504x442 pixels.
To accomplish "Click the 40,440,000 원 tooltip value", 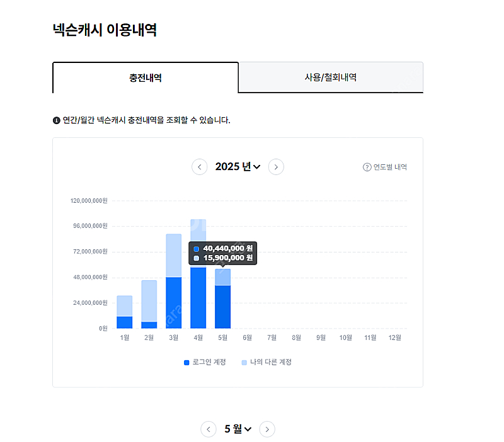I will (x=228, y=248).
